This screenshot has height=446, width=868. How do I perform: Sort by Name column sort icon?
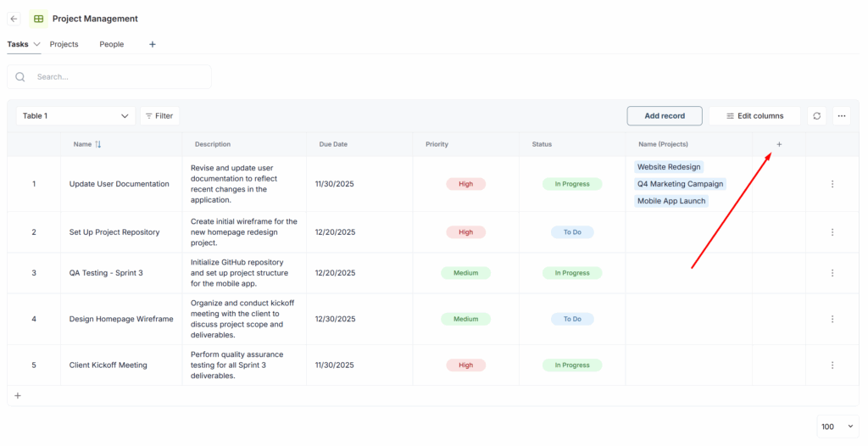(x=98, y=144)
